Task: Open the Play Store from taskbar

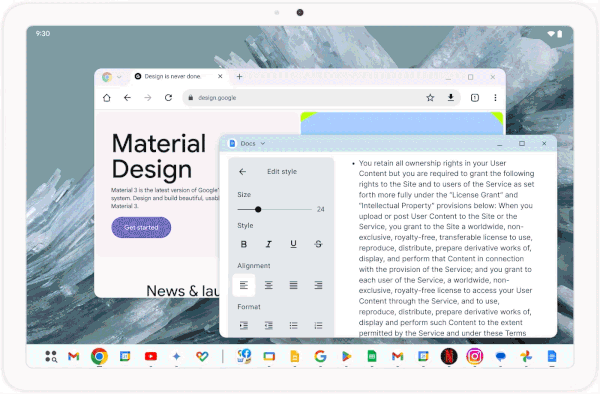Action: pyautogui.click(x=346, y=357)
